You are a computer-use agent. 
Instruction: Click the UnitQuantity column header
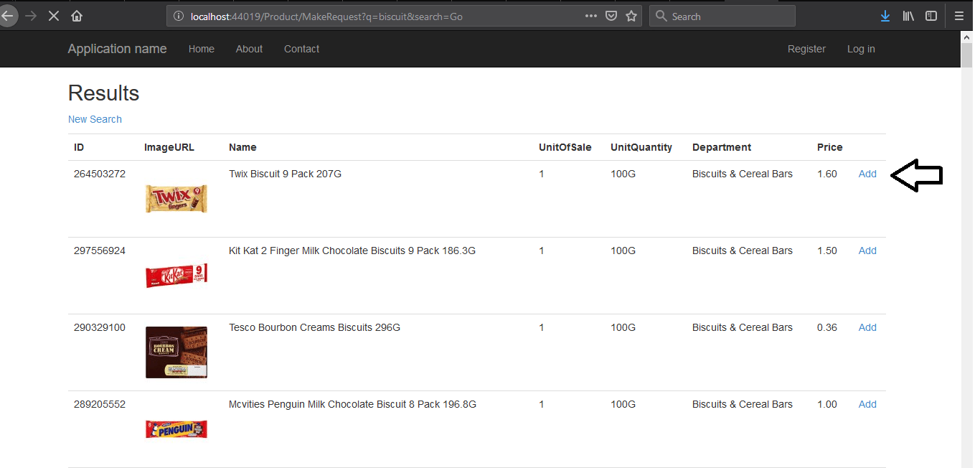[x=641, y=147]
